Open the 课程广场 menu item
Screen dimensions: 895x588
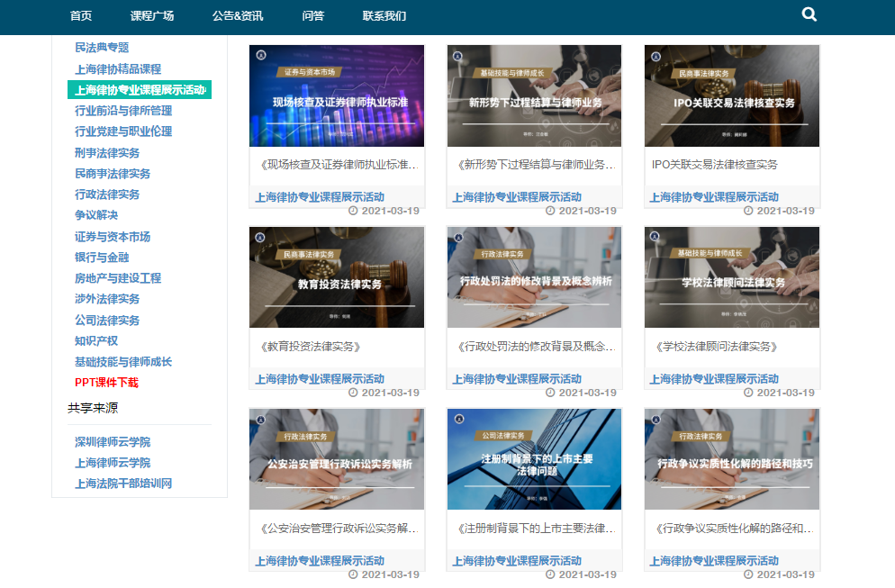point(152,16)
